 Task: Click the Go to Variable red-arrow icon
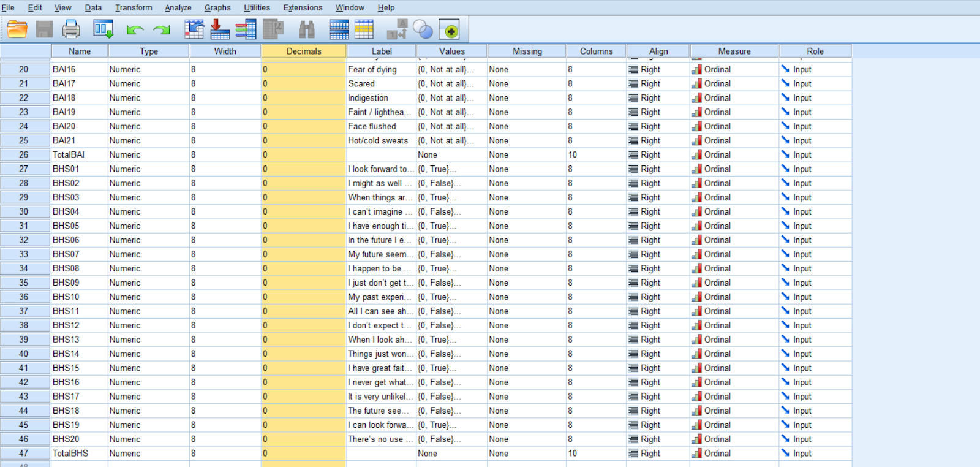pyautogui.click(x=220, y=29)
